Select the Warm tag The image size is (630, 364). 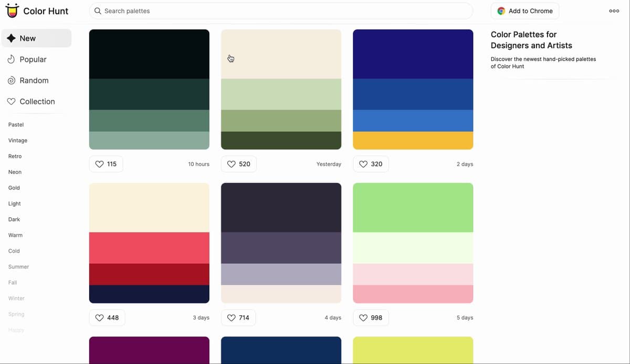click(15, 235)
